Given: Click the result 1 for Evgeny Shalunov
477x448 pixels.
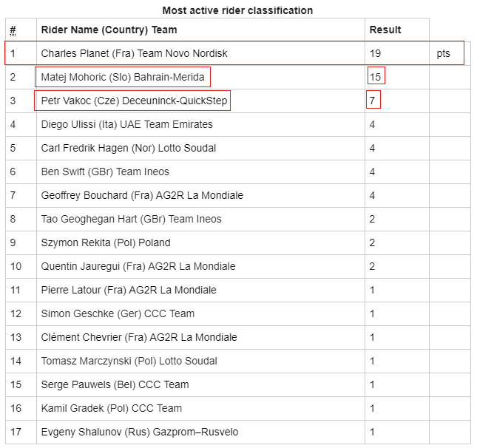Looking at the screenshot, I should pos(372,432).
